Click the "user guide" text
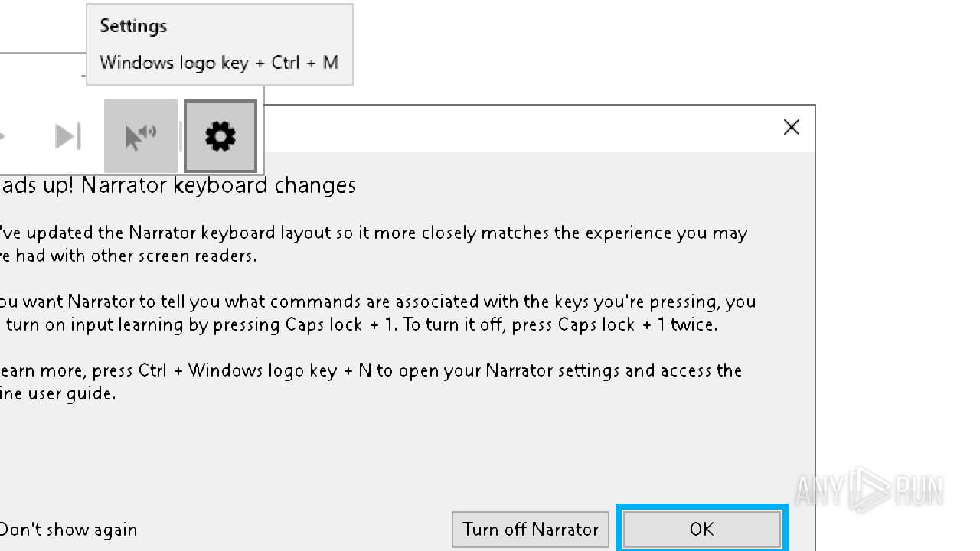980x551 pixels. [80, 394]
